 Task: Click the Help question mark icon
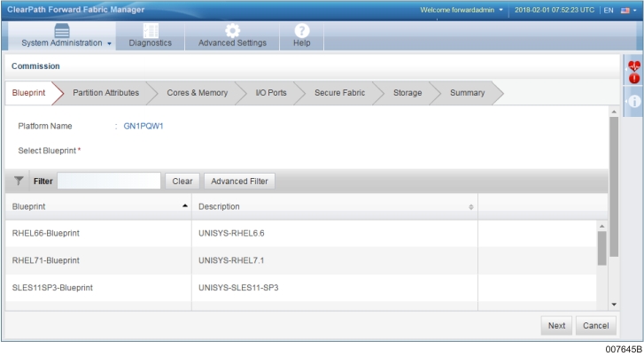click(x=301, y=30)
